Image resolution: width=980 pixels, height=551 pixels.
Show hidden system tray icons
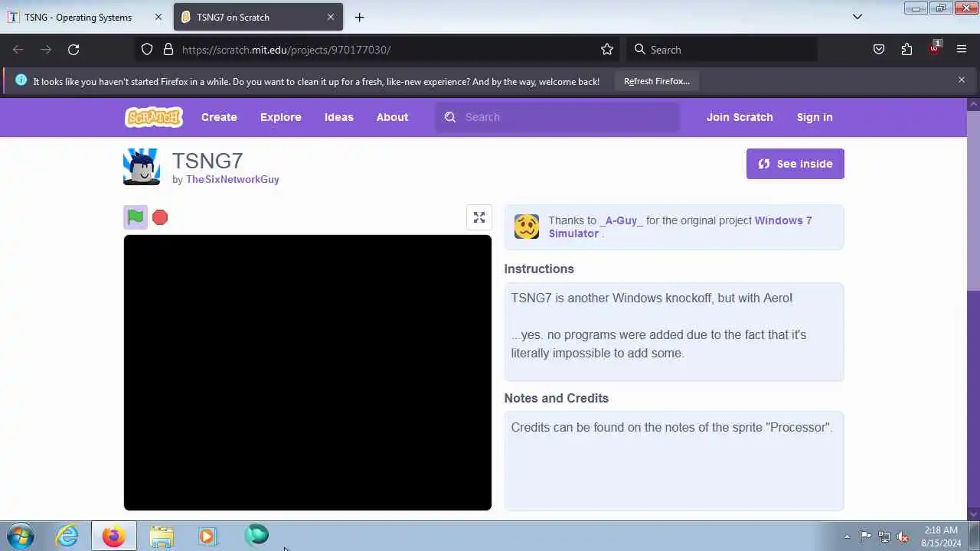click(847, 536)
